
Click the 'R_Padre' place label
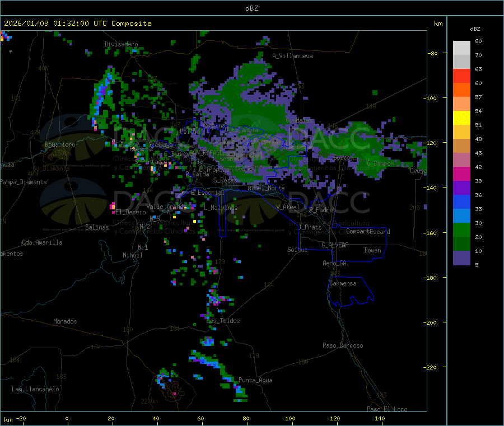(321, 210)
